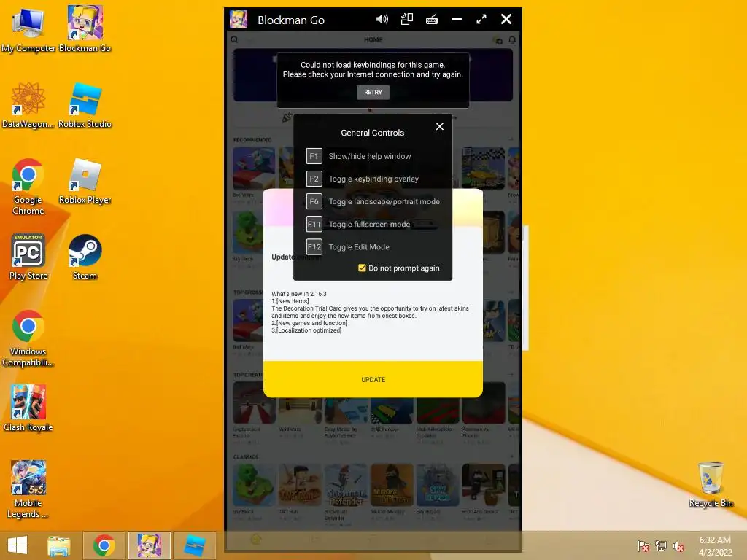
Task: Rotate the emulator screen orientation
Action: pos(407,19)
